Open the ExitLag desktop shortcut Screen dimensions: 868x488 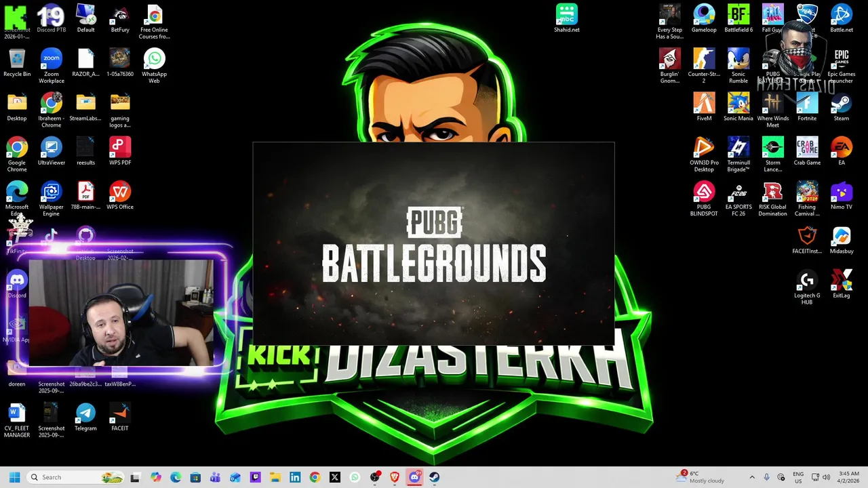tap(842, 285)
